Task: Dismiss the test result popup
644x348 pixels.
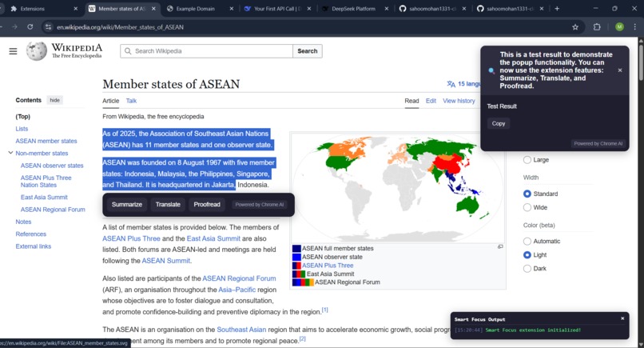Action: [620, 70]
